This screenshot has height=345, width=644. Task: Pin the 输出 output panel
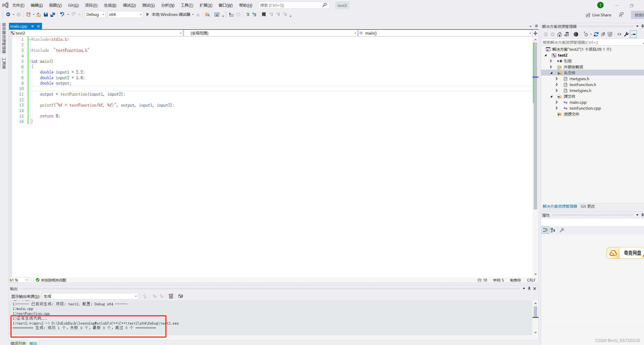pos(529,289)
